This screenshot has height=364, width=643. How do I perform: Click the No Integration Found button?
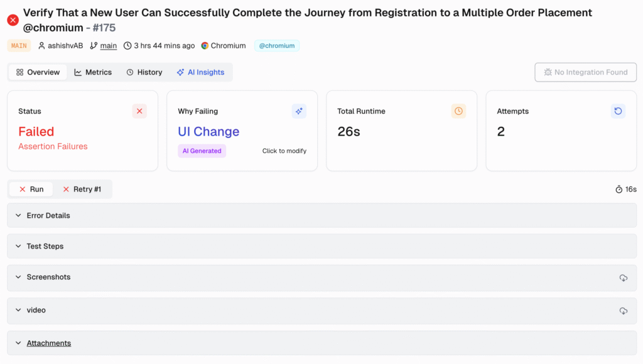click(585, 72)
